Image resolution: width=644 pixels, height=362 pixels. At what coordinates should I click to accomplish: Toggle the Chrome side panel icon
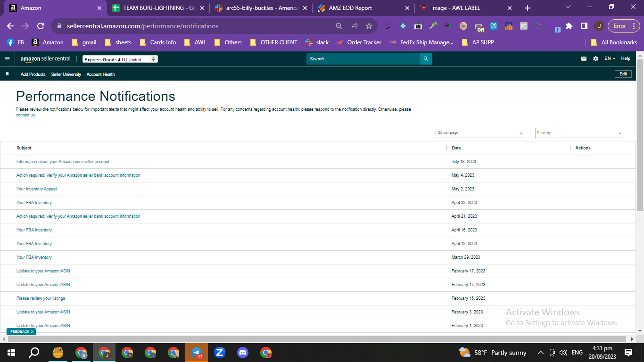[584, 26]
